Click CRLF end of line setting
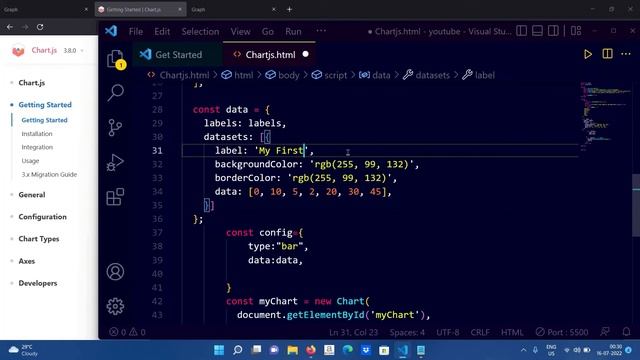640x360 pixels. click(x=480, y=332)
